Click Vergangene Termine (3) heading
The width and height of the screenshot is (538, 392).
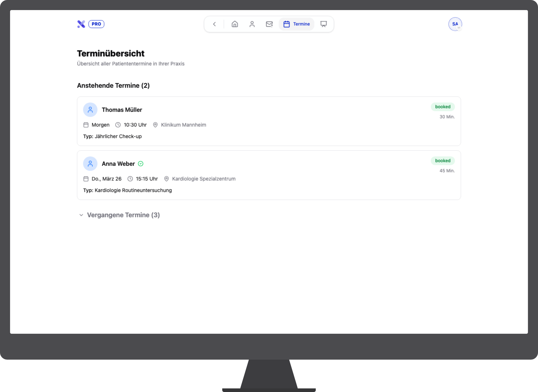click(x=123, y=215)
